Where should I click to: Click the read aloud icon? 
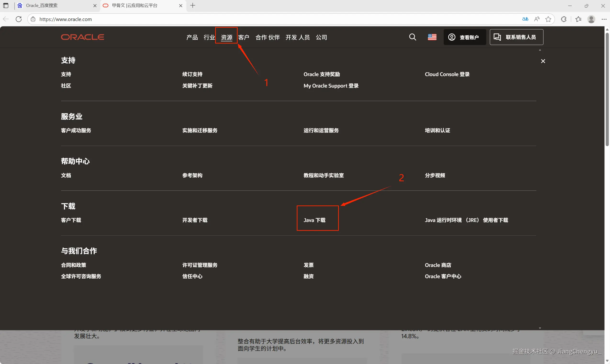[537, 19]
